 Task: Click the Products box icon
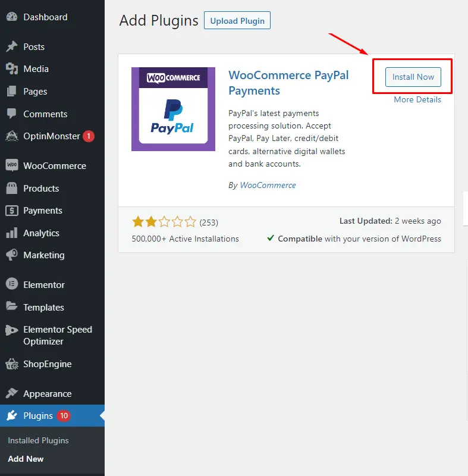click(12, 188)
